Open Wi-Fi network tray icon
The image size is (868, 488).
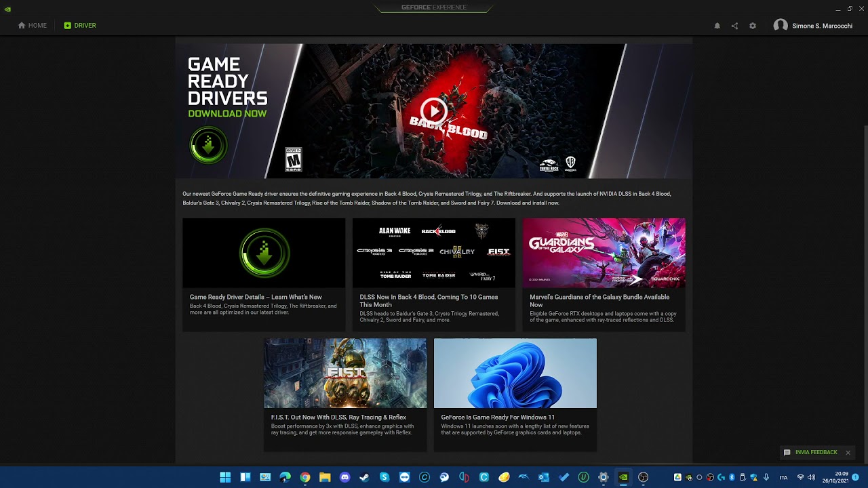click(x=800, y=477)
